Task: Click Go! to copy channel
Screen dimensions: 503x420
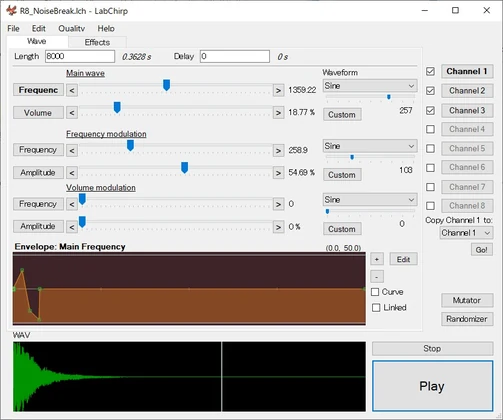Action: 482,250
